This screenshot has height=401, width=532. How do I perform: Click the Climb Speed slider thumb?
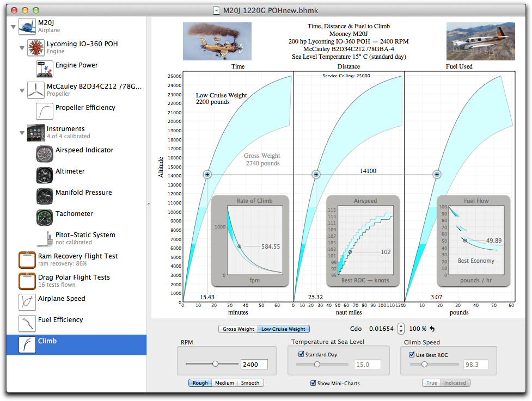coord(424,365)
